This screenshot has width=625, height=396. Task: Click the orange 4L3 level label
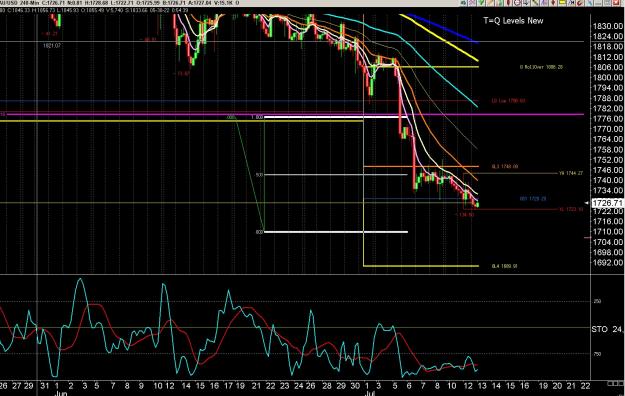pyautogui.click(x=505, y=167)
